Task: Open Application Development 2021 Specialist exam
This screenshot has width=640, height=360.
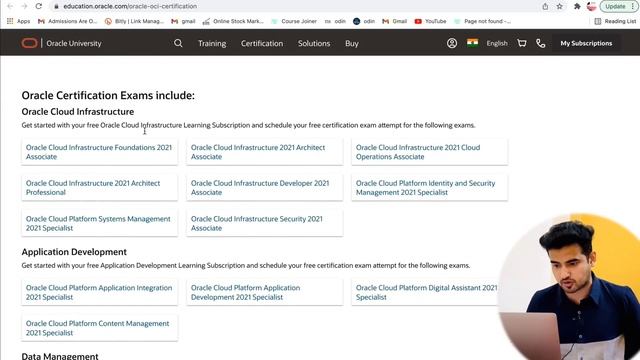Action: [x=264, y=292]
